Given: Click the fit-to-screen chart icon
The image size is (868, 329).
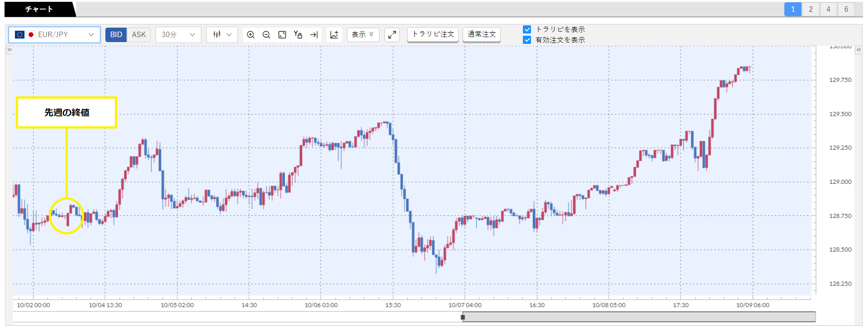Looking at the screenshot, I should click(x=282, y=34).
